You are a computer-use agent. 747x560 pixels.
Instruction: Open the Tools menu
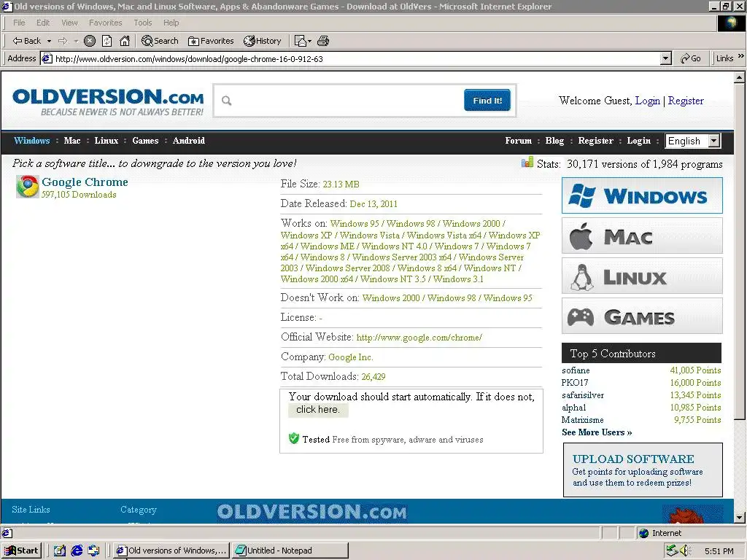(x=142, y=23)
